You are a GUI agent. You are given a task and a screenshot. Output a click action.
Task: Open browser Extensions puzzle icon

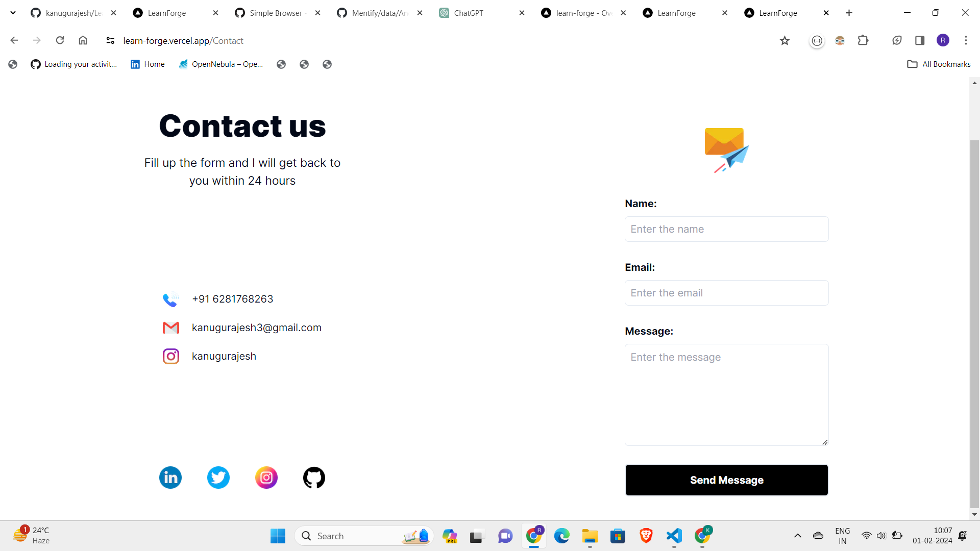coord(863,40)
